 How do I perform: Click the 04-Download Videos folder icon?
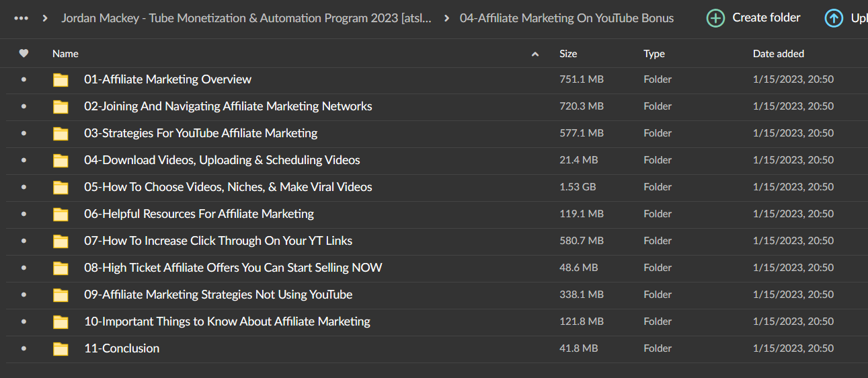[x=61, y=160]
